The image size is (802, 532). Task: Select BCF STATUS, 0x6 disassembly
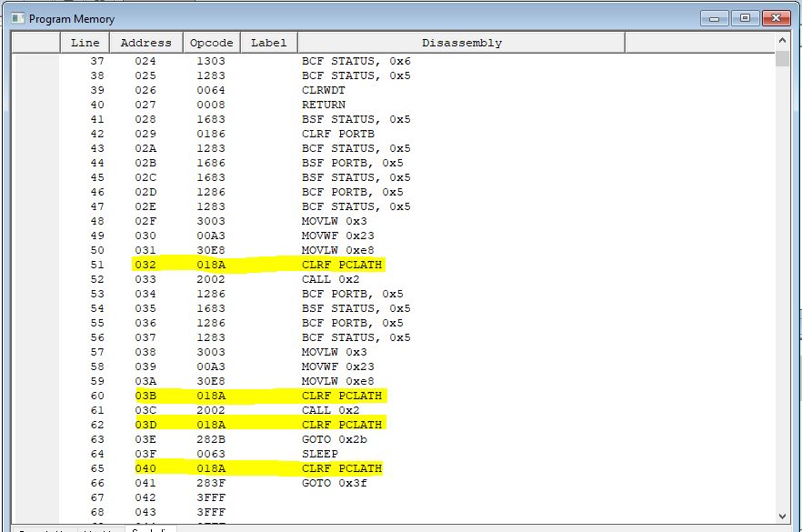[356, 61]
